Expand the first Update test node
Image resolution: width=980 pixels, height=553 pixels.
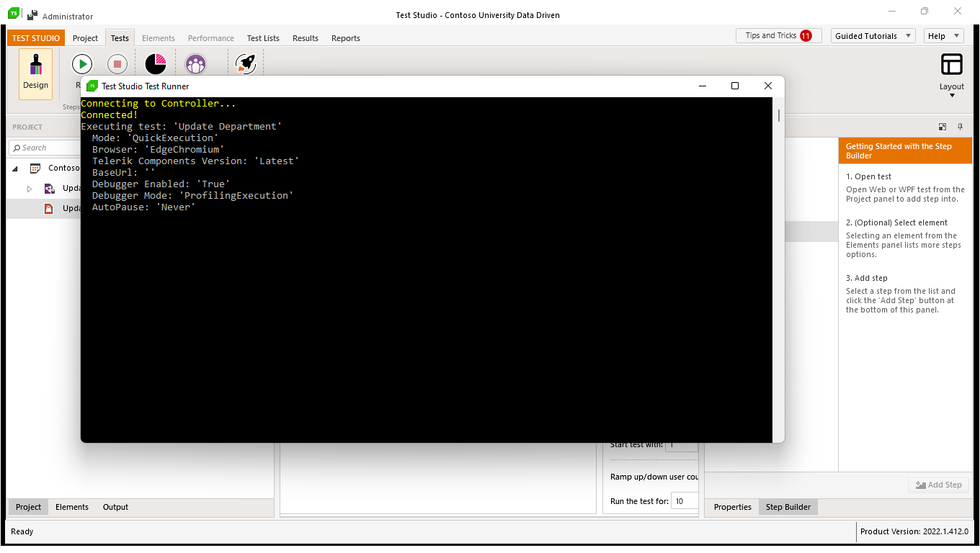30,189
